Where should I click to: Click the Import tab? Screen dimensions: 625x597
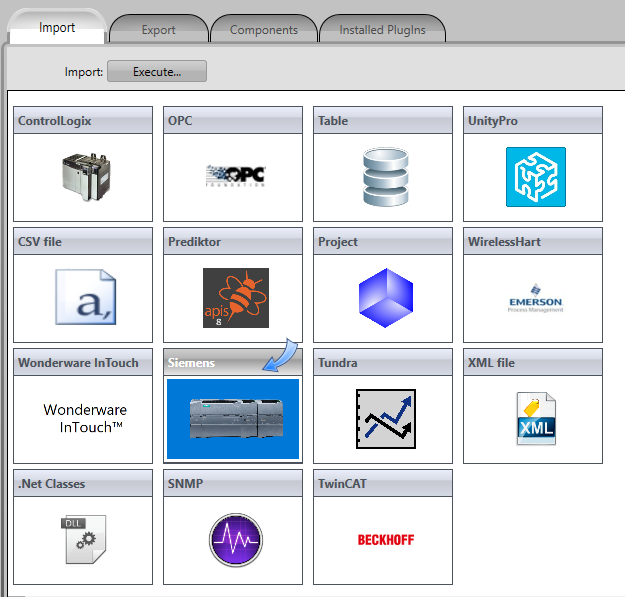(57, 28)
